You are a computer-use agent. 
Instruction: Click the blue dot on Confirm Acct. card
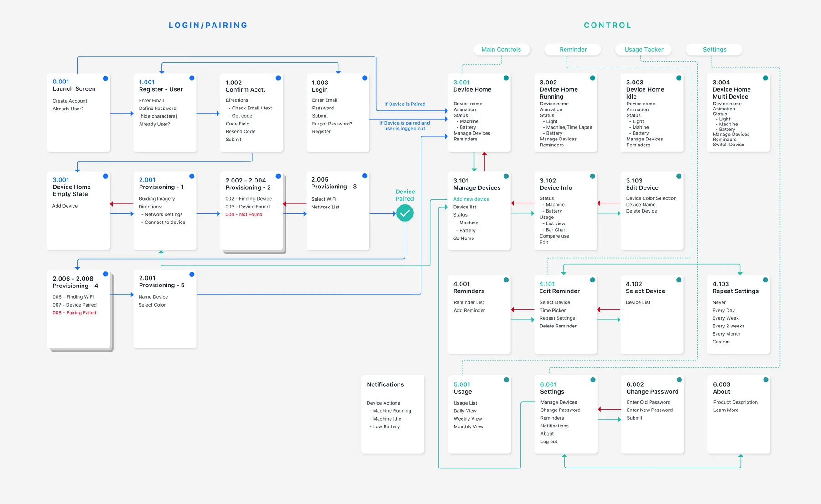tap(278, 78)
